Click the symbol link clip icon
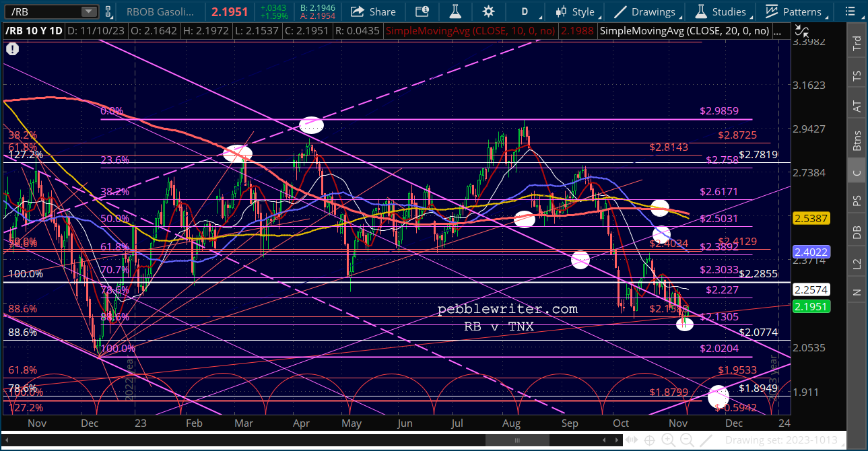 (108, 11)
